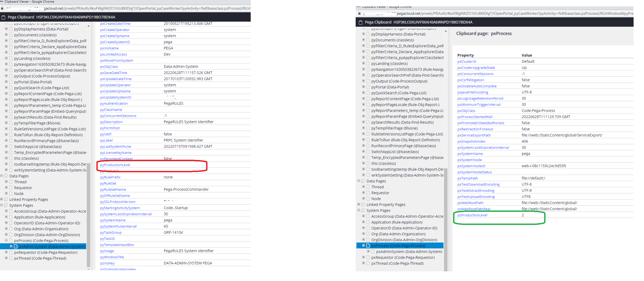Open pyStartingActivitySystem property link
Image resolution: width=644 pixels, height=281 pixels.
coord(120,208)
